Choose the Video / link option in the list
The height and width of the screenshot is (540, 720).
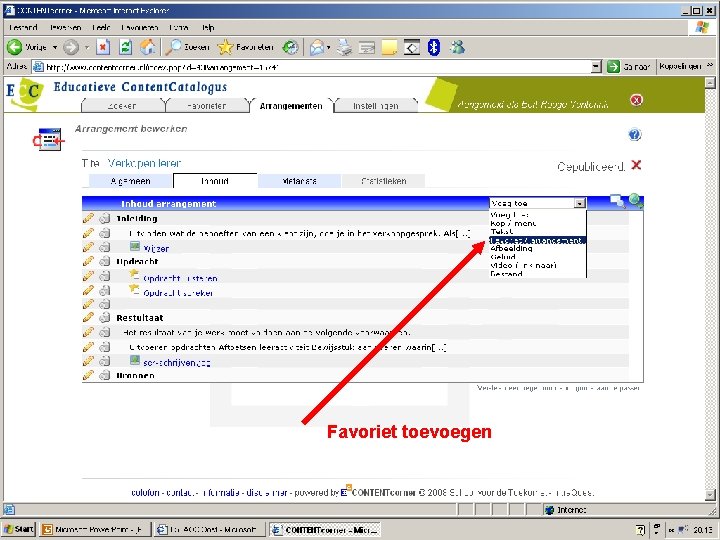click(x=523, y=265)
